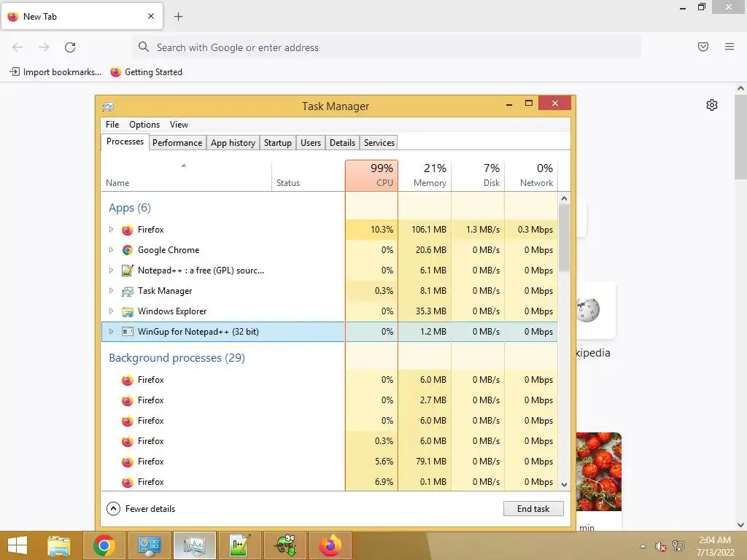The image size is (747, 560).
Task: Click the green chameleon taskbar icon
Action: pos(285,545)
